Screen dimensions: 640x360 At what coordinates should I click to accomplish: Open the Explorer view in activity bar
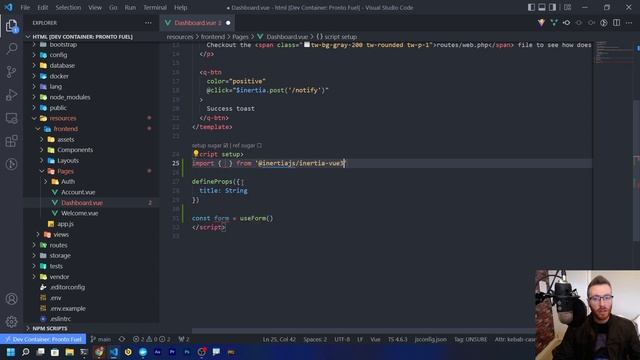click(11, 26)
